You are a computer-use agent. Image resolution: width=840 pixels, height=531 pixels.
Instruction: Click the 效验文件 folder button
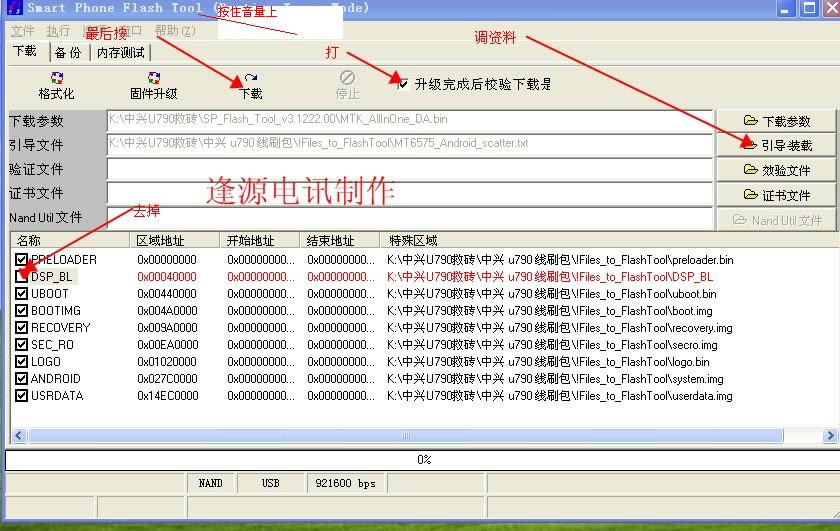(x=777, y=170)
